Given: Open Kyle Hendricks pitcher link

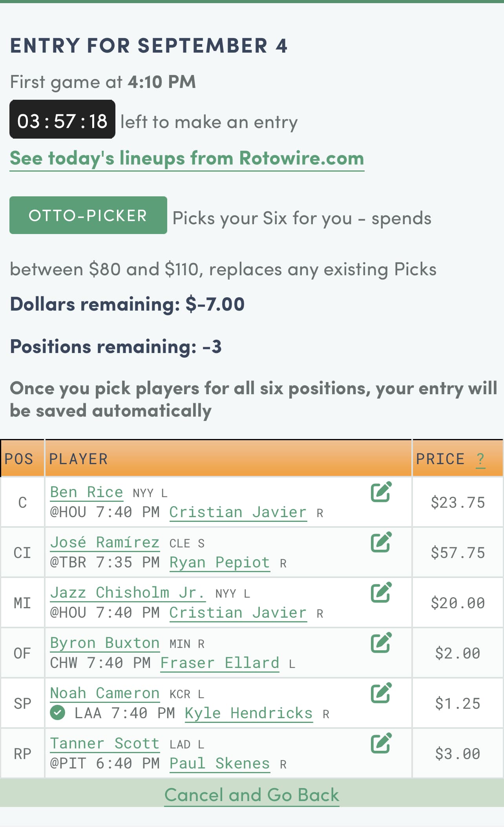Looking at the screenshot, I should point(248,713).
